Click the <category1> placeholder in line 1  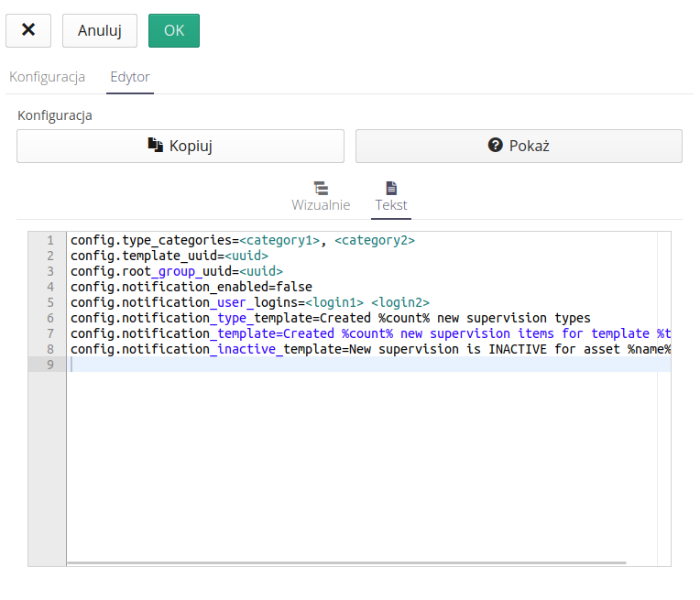coord(279,240)
